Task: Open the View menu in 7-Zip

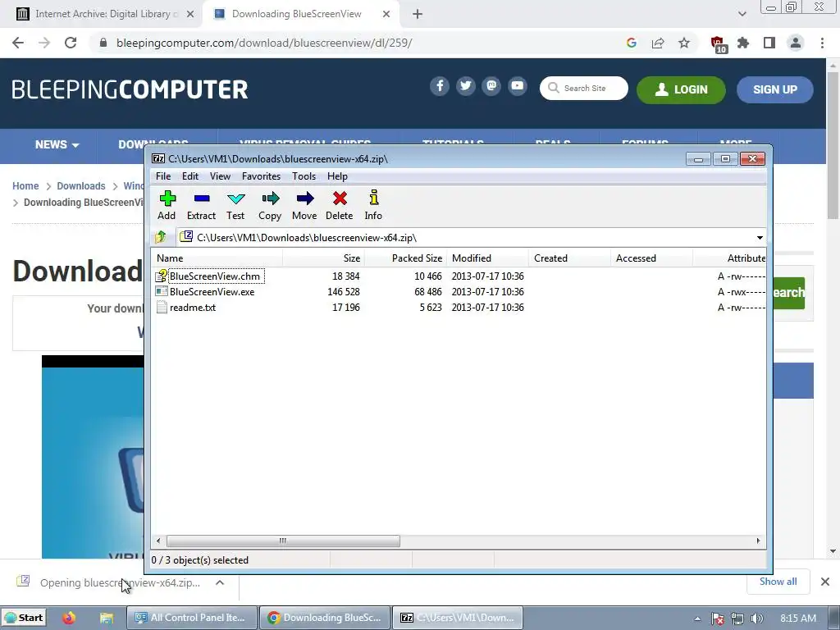Action: tap(220, 176)
